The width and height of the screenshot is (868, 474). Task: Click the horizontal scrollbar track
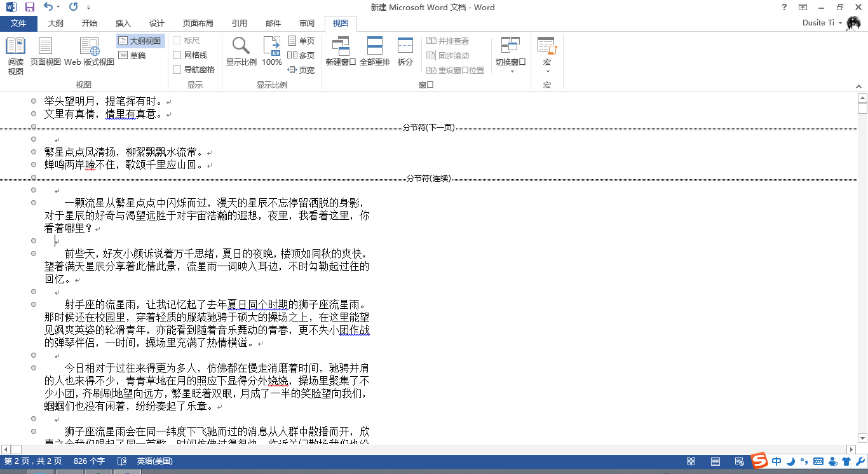425,449
